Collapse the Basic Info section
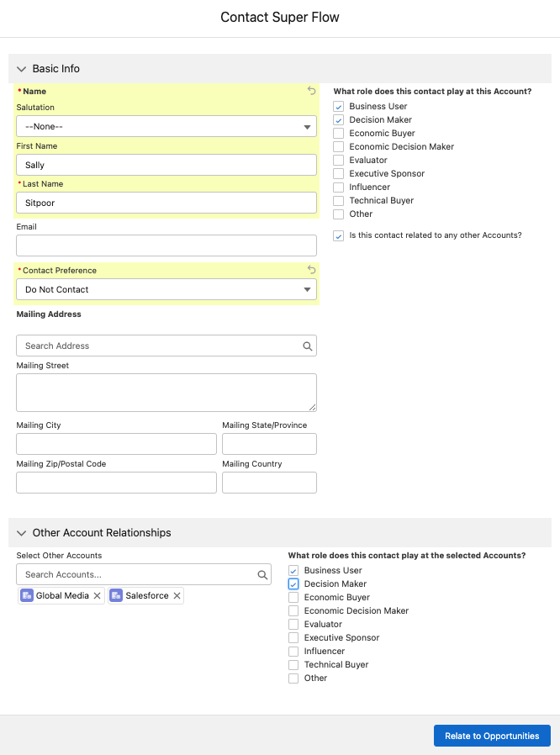This screenshot has width=560, height=755. point(21,68)
